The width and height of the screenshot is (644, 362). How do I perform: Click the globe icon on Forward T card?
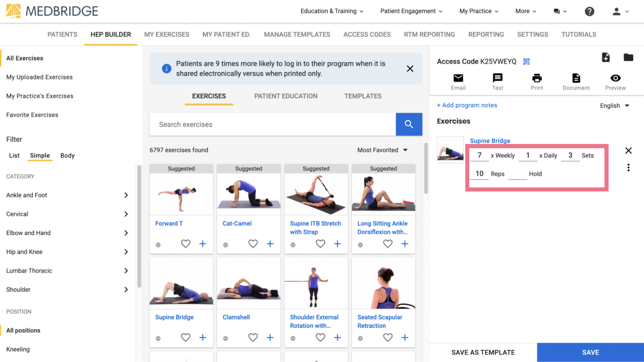tap(158, 245)
